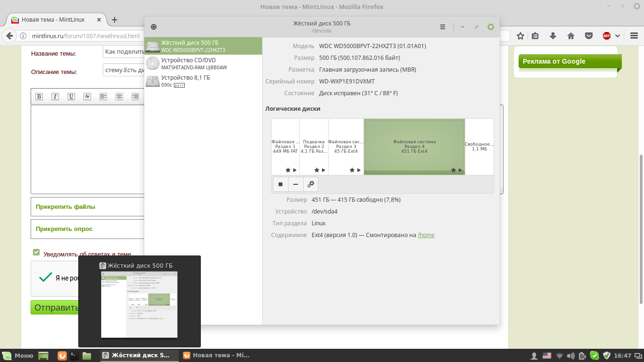The height and width of the screenshot is (362, 644).
Task: Click the Описание темы input field
Action: click(124, 70)
